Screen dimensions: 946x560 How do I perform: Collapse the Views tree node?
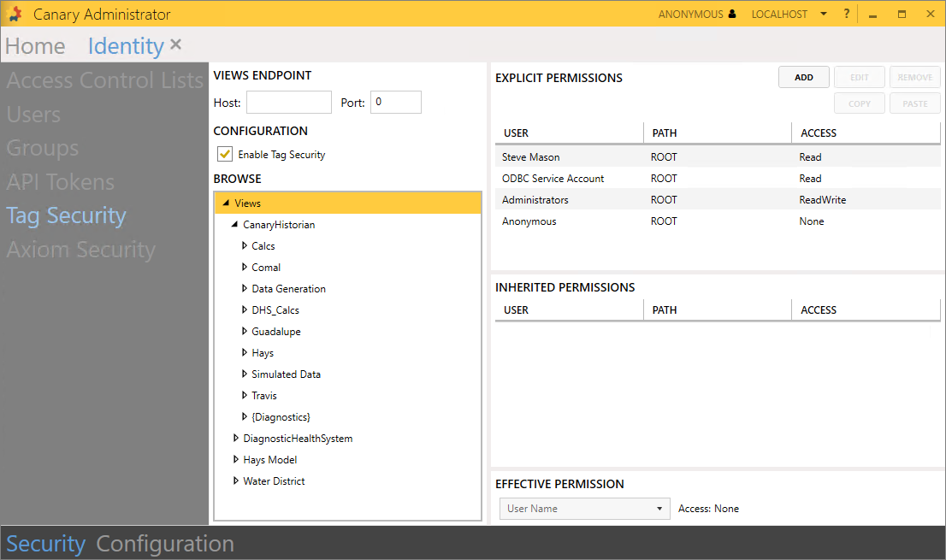pyautogui.click(x=226, y=203)
